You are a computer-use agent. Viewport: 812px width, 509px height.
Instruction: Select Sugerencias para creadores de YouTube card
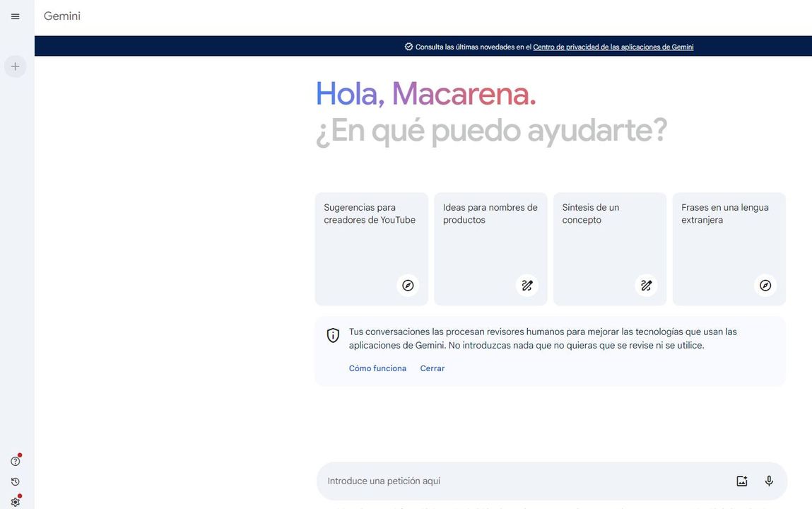372,249
